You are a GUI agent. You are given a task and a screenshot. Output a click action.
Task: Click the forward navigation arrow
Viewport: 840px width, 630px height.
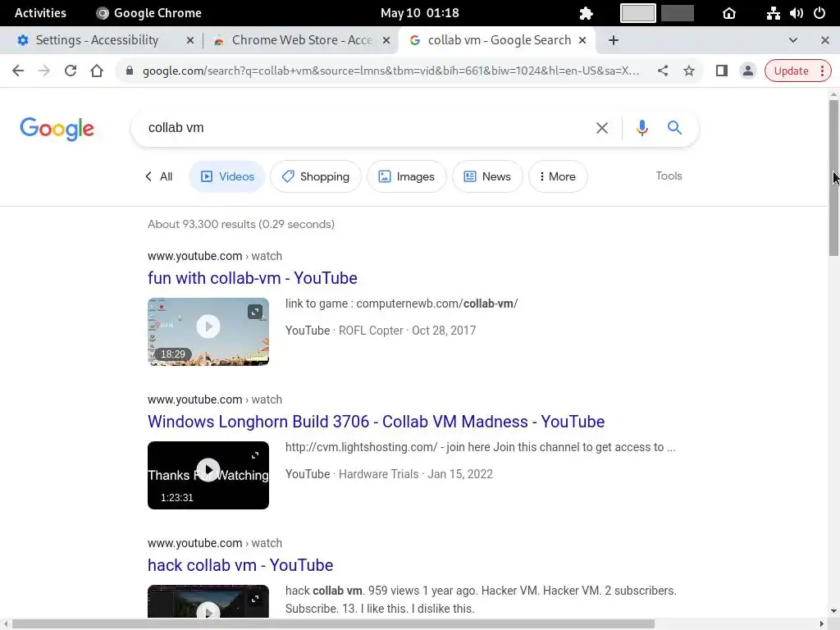click(x=44, y=71)
